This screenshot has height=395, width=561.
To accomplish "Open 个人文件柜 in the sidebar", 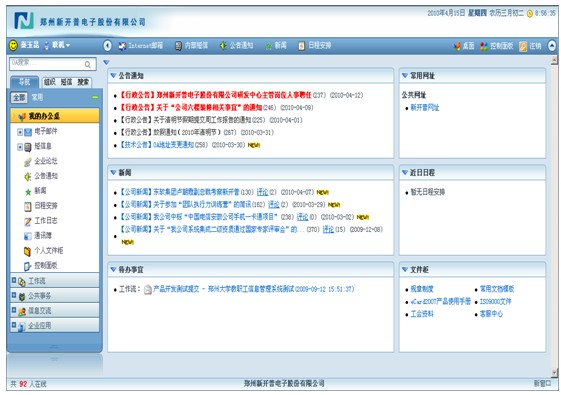I will [48, 250].
